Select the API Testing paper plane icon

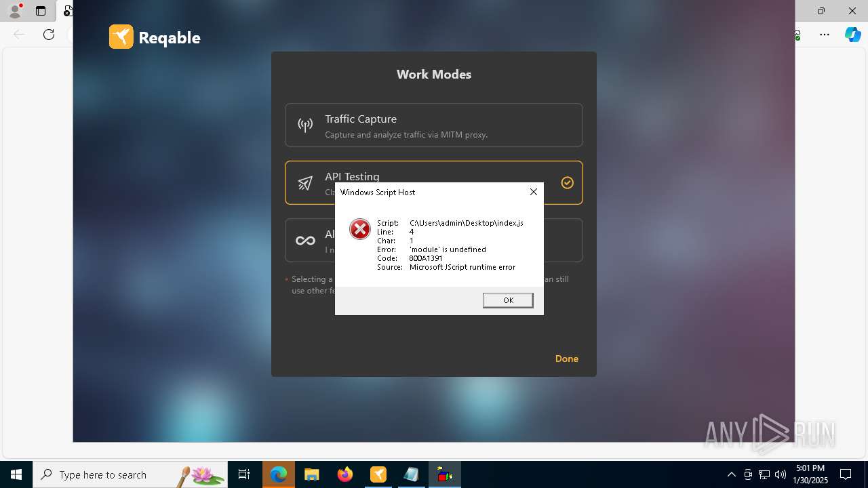tap(305, 183)
